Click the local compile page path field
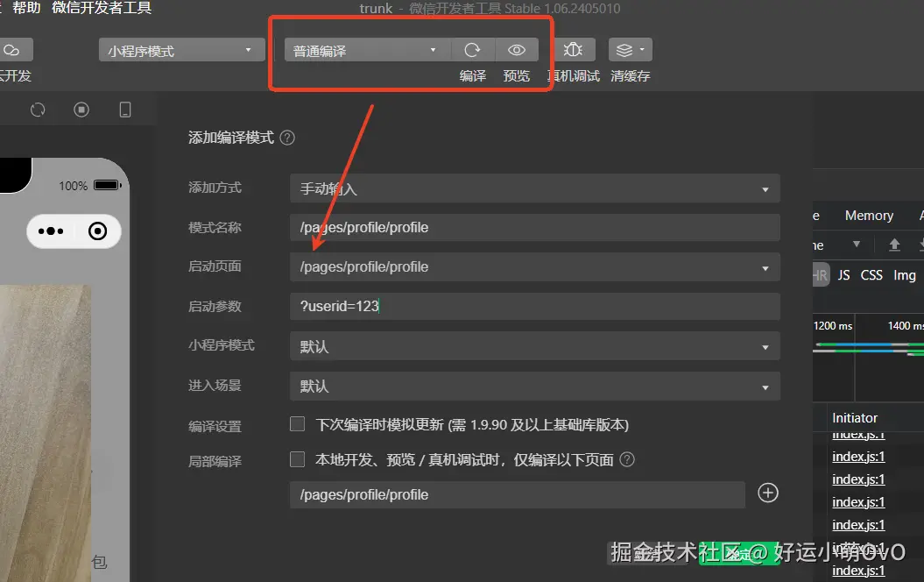This screenshot has height=582, width=924. pos(518,494)
